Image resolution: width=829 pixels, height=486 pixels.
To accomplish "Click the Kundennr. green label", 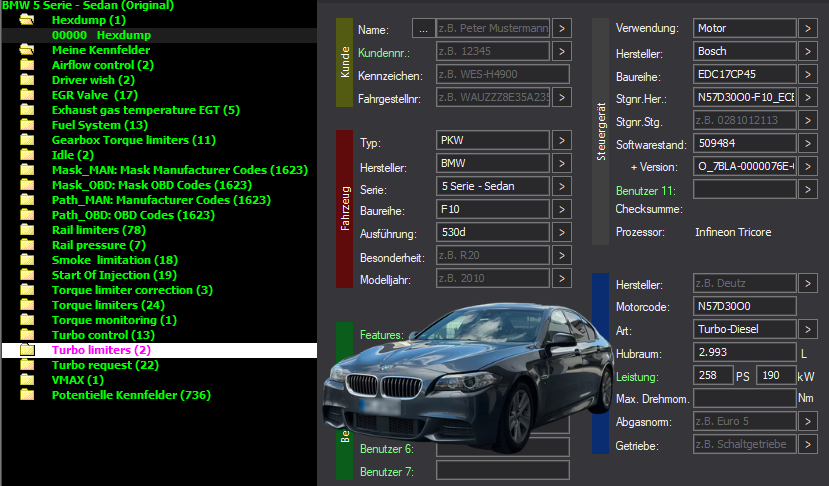I will pyautogui.click(x=384, y=53).
